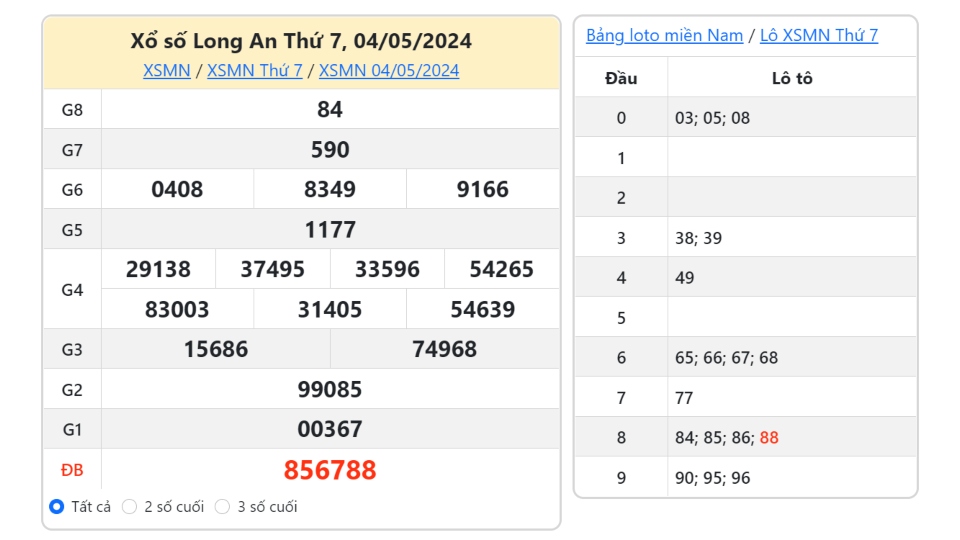Click the G5 result 1177
Screen dimensions: 960x540
(x=330, y=230)
